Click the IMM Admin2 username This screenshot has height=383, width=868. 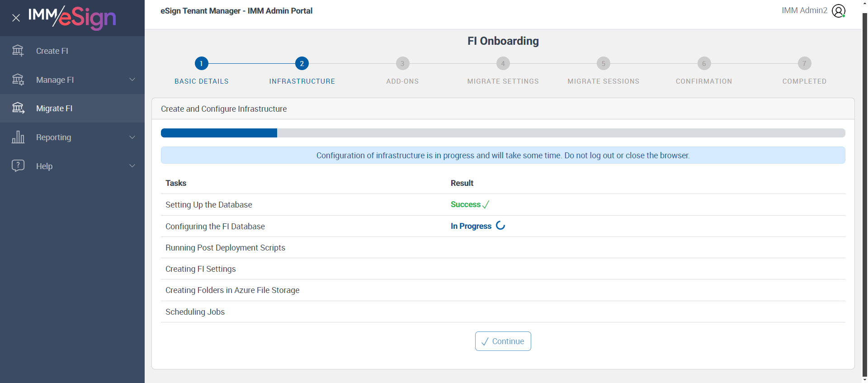[x=804, y=10]
